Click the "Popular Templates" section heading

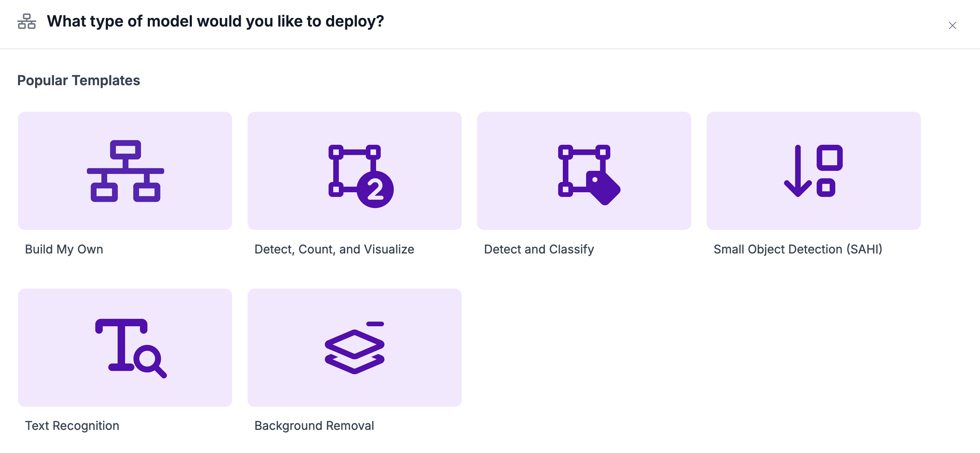[78, 80]
